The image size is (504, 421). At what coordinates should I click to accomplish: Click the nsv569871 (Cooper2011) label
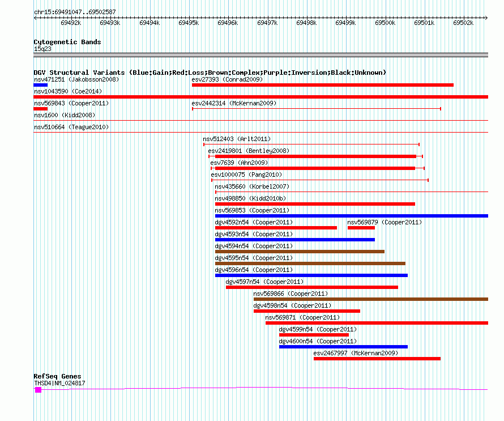302,317
